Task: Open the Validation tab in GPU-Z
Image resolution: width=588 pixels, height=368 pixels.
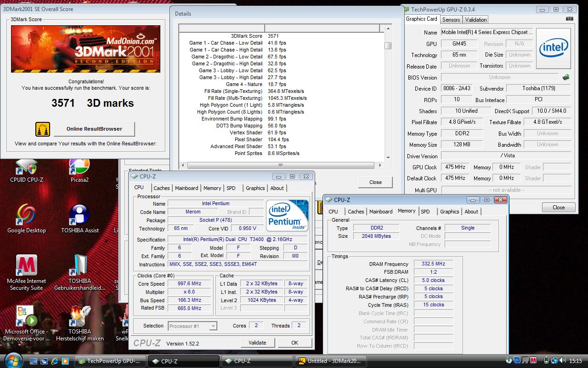Action: click(476, 19)
